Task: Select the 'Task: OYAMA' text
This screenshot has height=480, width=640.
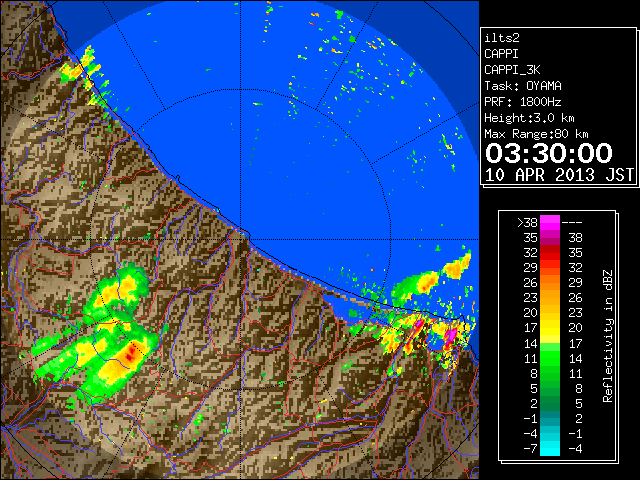Action: pyautogui.click(x=523, y=86)
